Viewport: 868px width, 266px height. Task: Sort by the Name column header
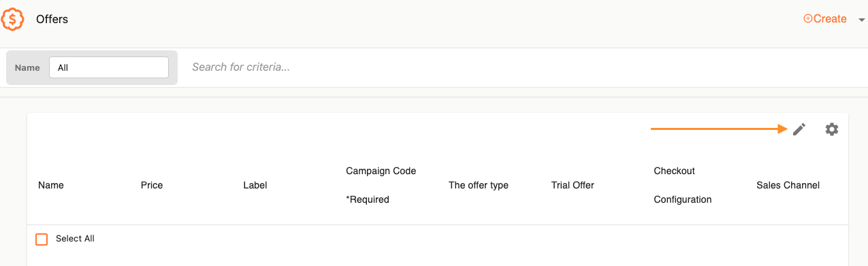tap(51, 185)
